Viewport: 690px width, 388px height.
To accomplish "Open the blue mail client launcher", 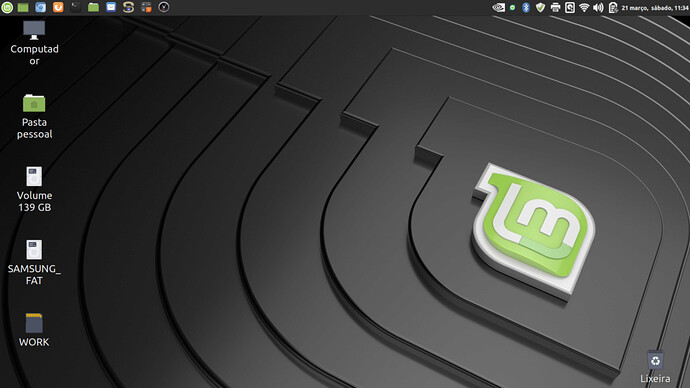I will point(111,7).
